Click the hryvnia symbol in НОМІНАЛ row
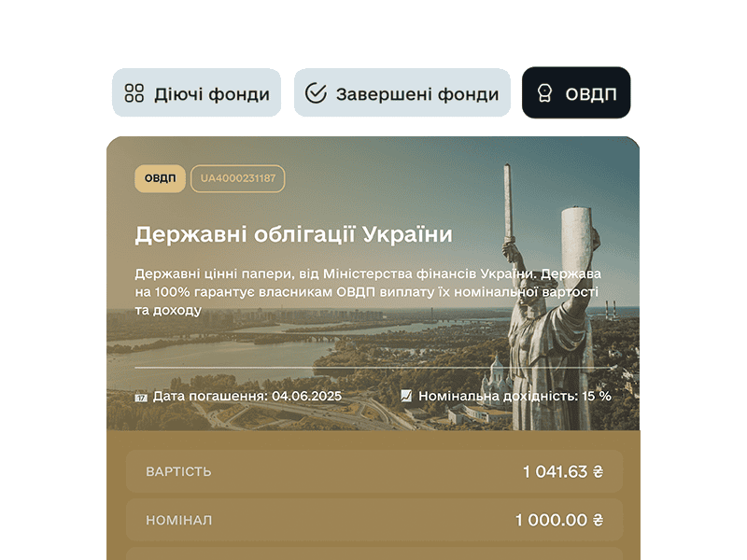The height and width of the screenshot is (560, 747). pyautogui.click(x=598, y=520)
